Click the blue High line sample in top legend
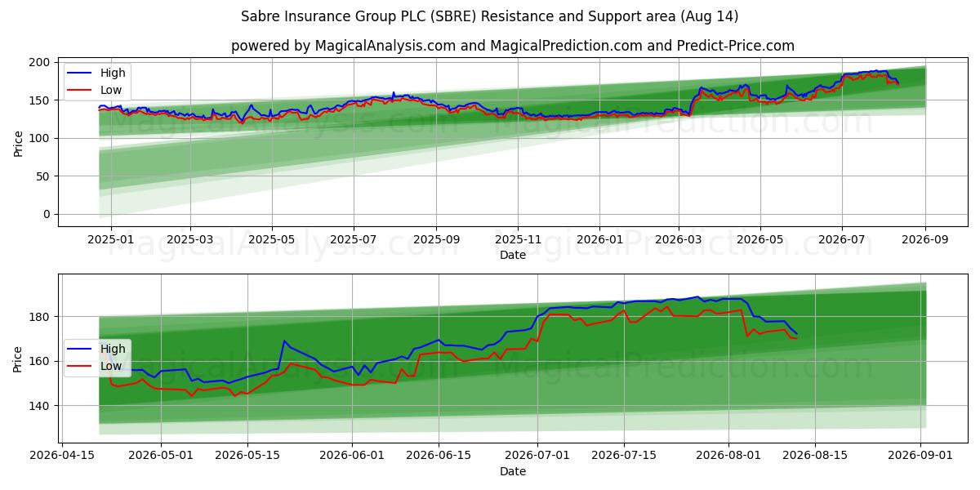Screen dimensions: 980x490 pos(80,73)
